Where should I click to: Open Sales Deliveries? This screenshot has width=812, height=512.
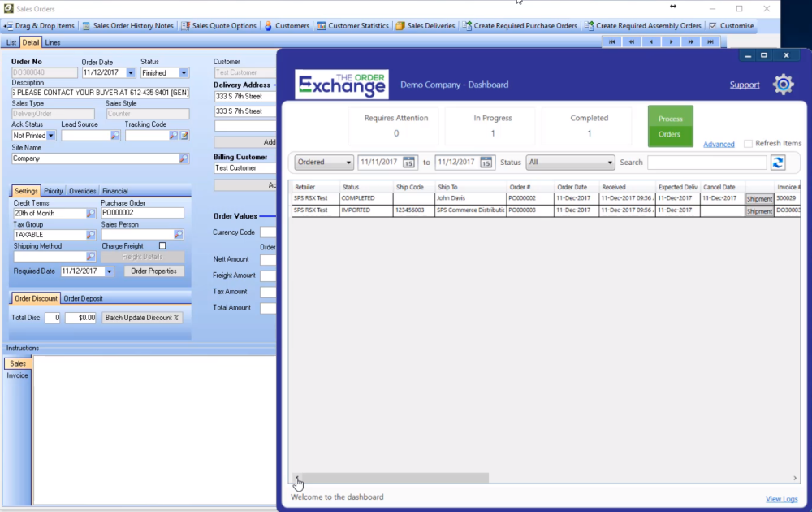tap(425, 25)
